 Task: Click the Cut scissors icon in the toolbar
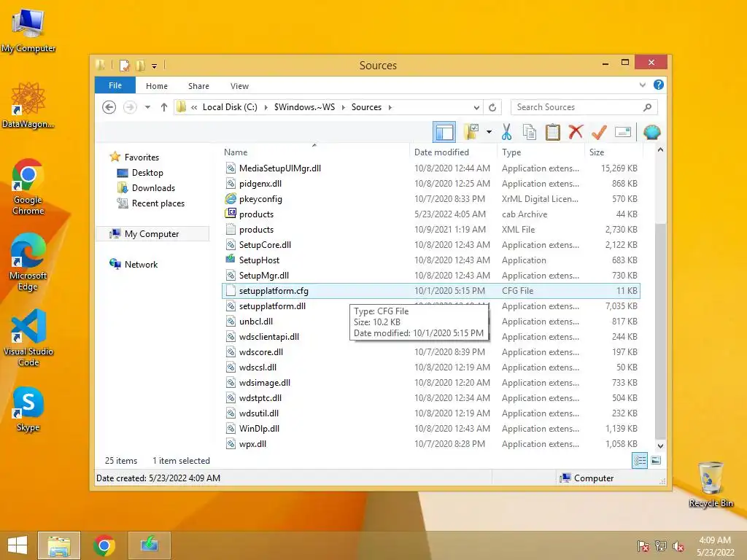coord(506,132)
